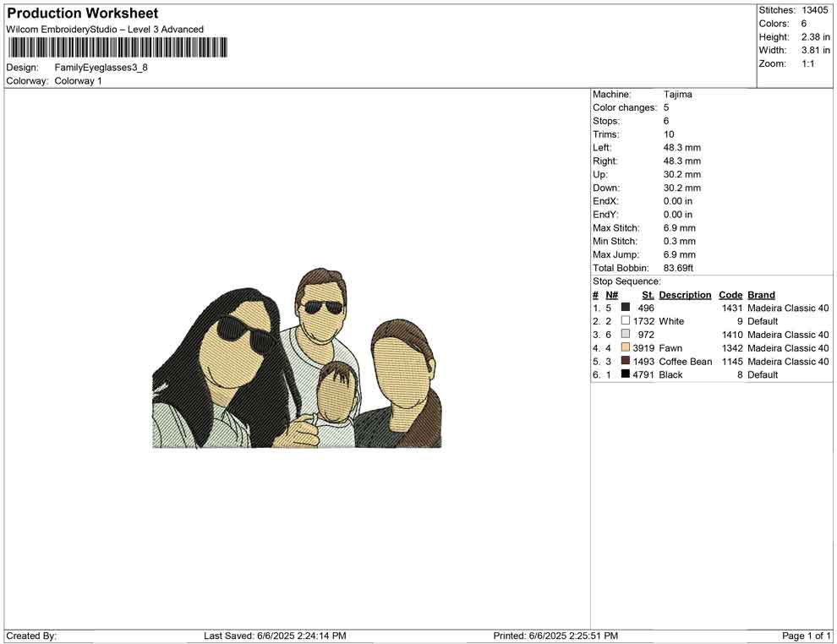Click stitch count '1732' in White row

(x=643, y=321)
